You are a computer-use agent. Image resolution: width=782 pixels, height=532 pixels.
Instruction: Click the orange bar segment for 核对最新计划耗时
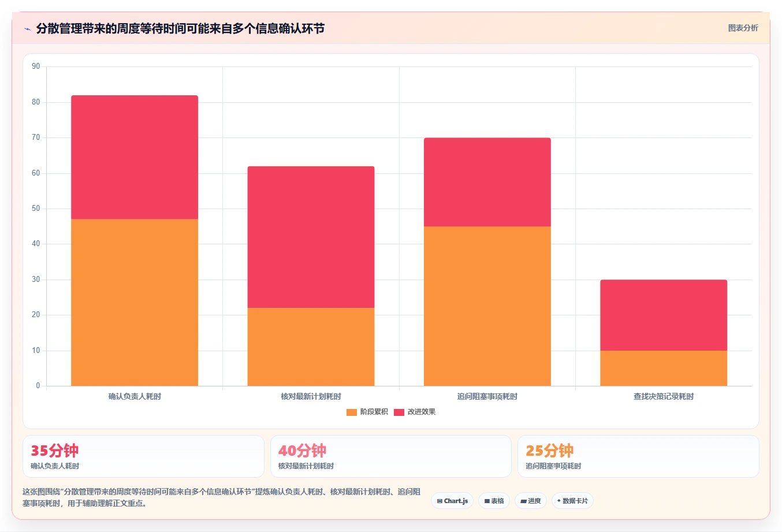tap(311, 347)
